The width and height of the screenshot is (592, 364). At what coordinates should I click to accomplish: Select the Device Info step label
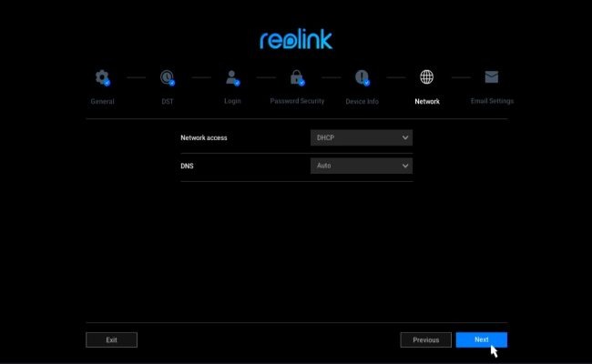coord(362,101)
